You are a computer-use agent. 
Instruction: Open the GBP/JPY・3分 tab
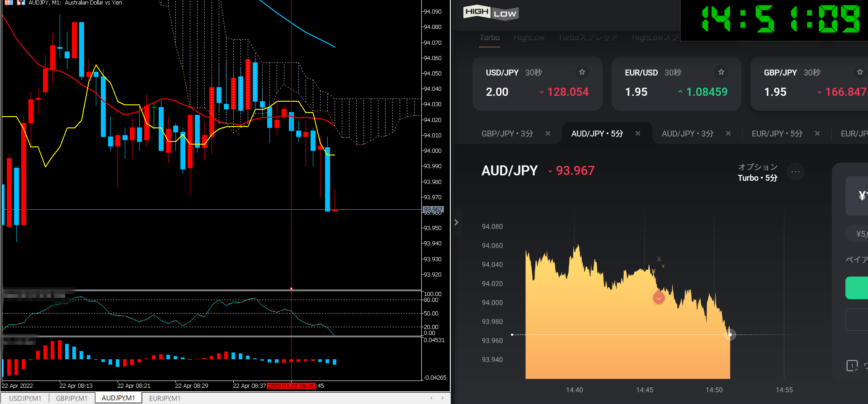coord(507,134)
